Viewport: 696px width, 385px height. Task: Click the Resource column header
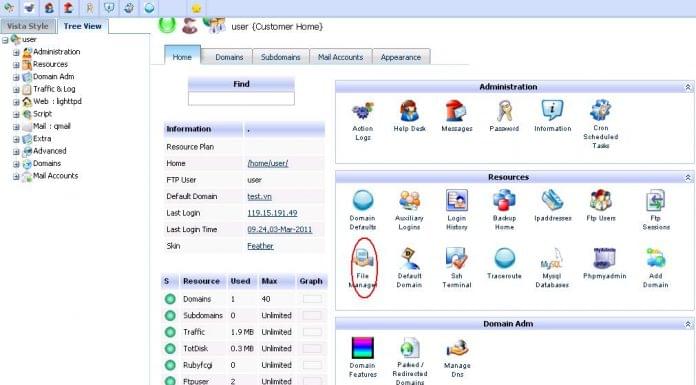pyautogui.click(x=202, y=281)
